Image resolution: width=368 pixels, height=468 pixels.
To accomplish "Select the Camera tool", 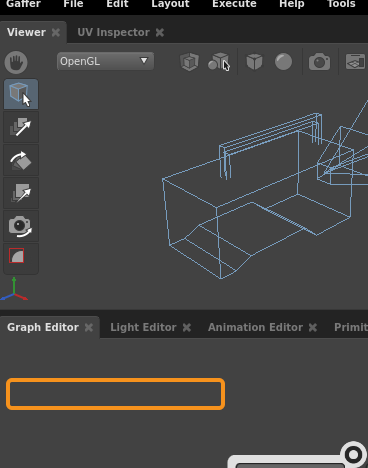I will point(21,226).
